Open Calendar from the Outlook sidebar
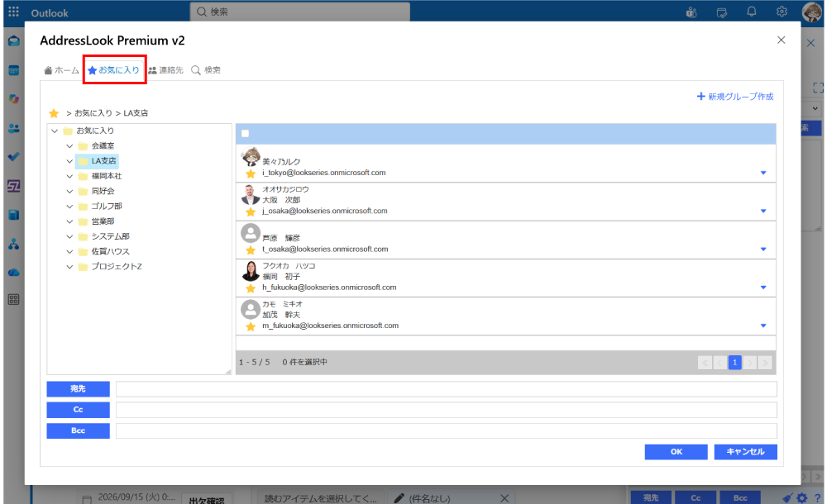The height and width of the screenshot is (504, 827). (x=14, y=70)
